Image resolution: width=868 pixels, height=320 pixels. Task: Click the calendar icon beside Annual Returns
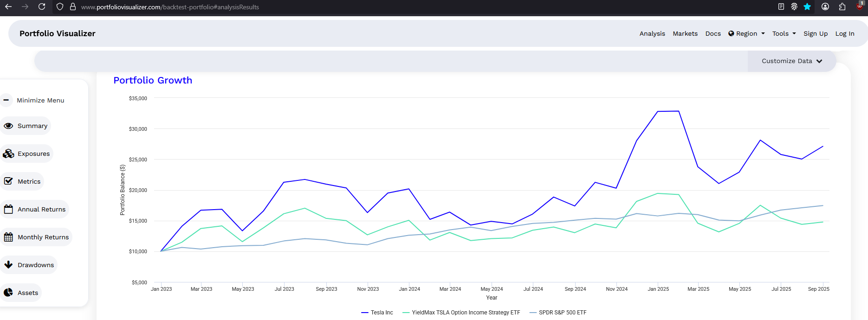coord(8,209)
